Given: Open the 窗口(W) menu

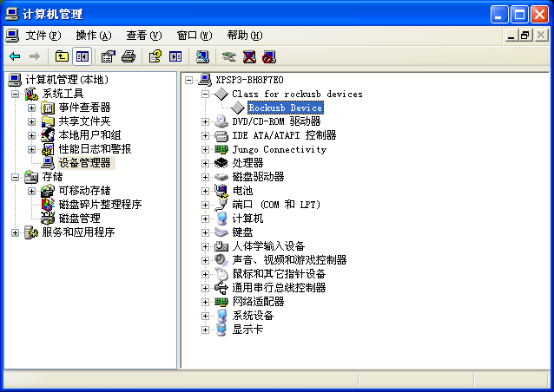Looking at the screenshot, I should click(x=195, y=36).
